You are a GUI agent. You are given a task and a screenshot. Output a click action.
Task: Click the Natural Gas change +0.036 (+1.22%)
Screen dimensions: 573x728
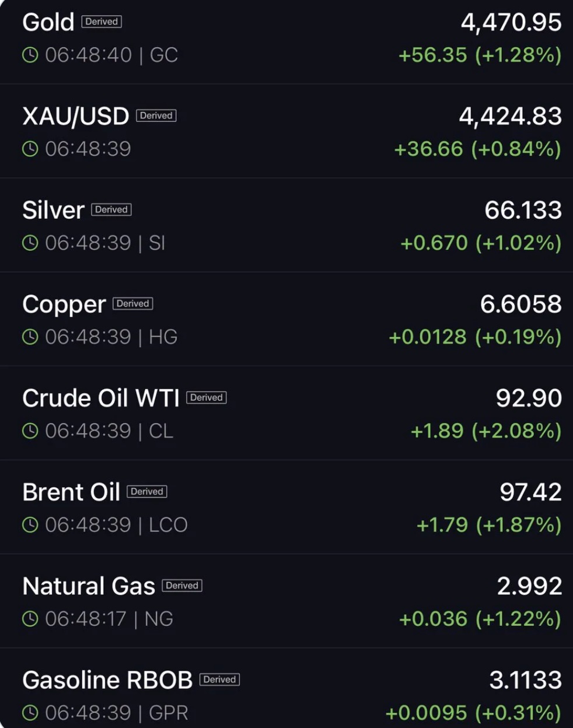point(480,618)
